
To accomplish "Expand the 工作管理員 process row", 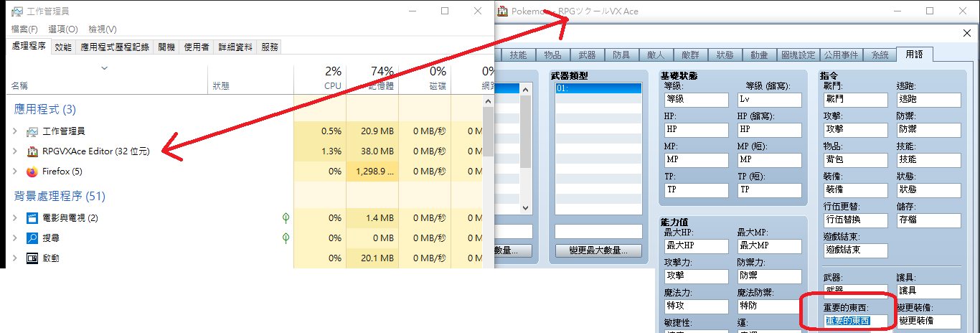I will pos(15,131).
